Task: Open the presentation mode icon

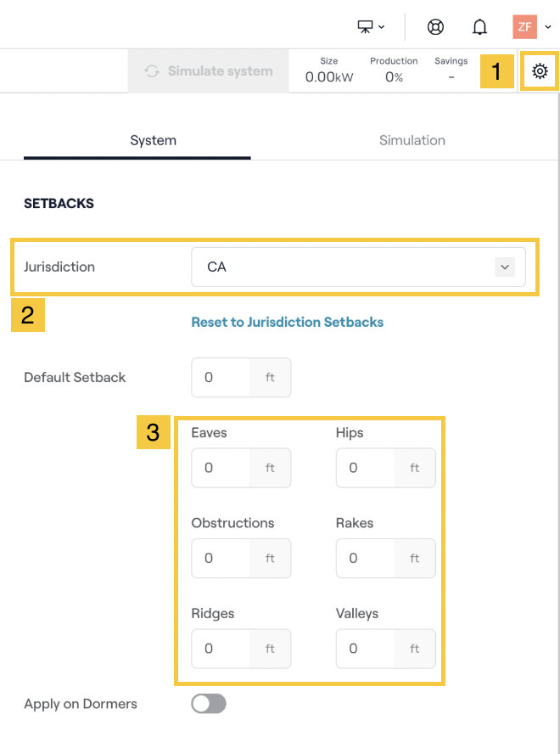Action: 366,26
